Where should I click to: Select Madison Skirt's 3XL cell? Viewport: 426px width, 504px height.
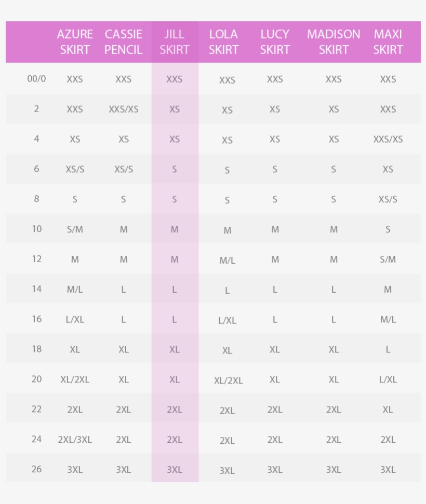(334, 470)
